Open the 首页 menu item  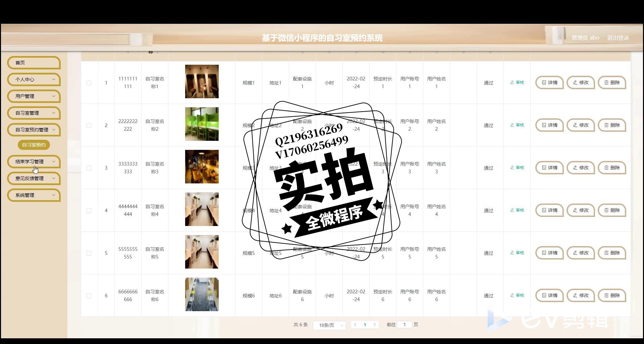coord(34,63)
